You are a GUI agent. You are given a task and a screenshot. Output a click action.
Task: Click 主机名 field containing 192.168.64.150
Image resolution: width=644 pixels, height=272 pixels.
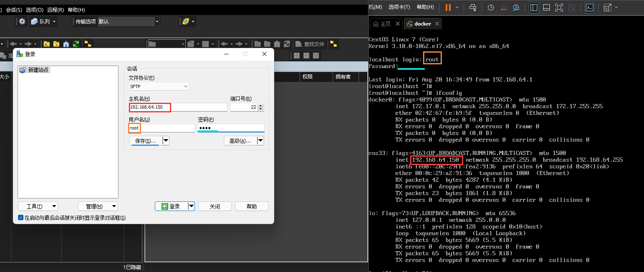tap(178, 107)
